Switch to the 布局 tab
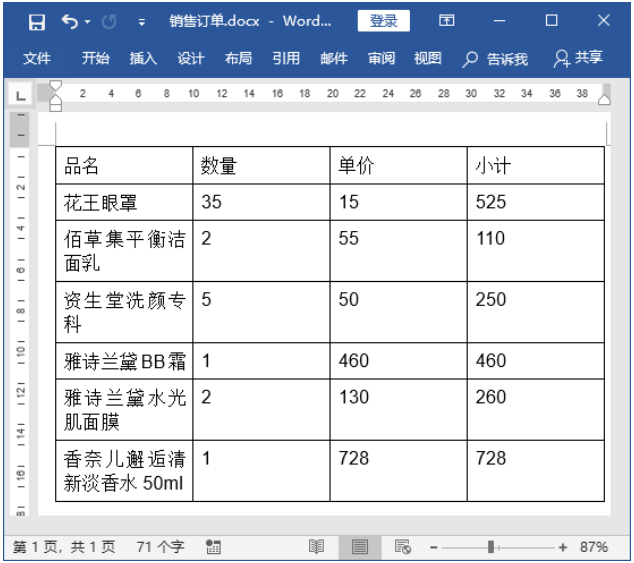634x563 pixels. tap(238, 58)
